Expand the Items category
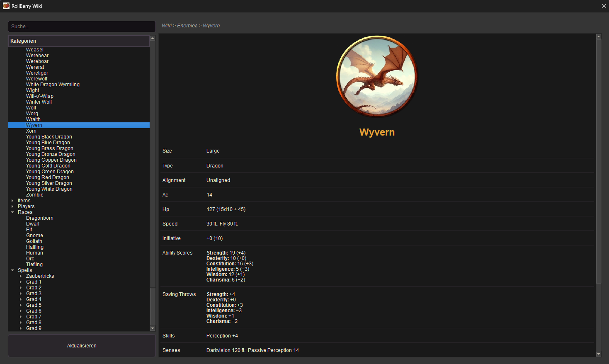 pyautogui.click(x=12, y=200)
